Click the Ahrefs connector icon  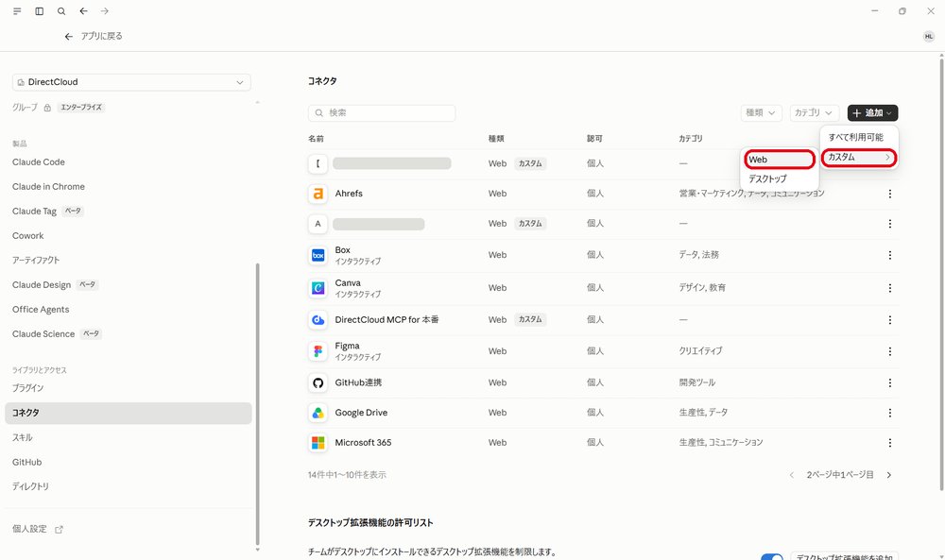coord(318,194)
